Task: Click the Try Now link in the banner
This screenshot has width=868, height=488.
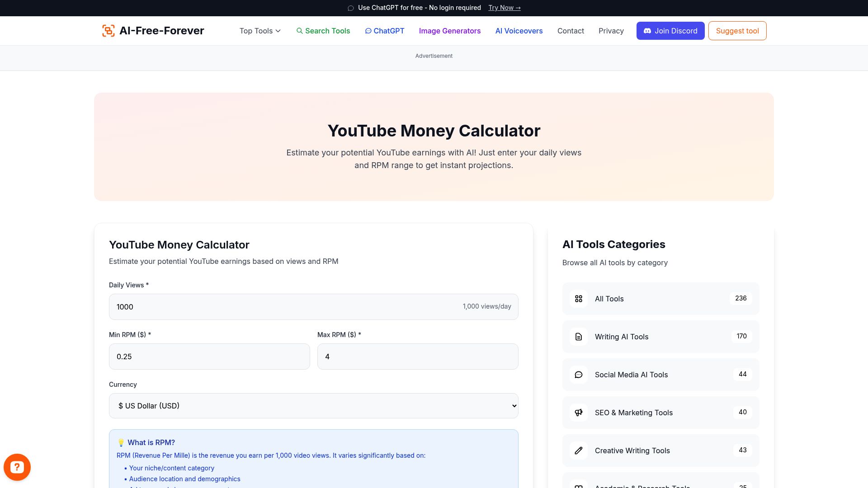Action: click(504, 8)
